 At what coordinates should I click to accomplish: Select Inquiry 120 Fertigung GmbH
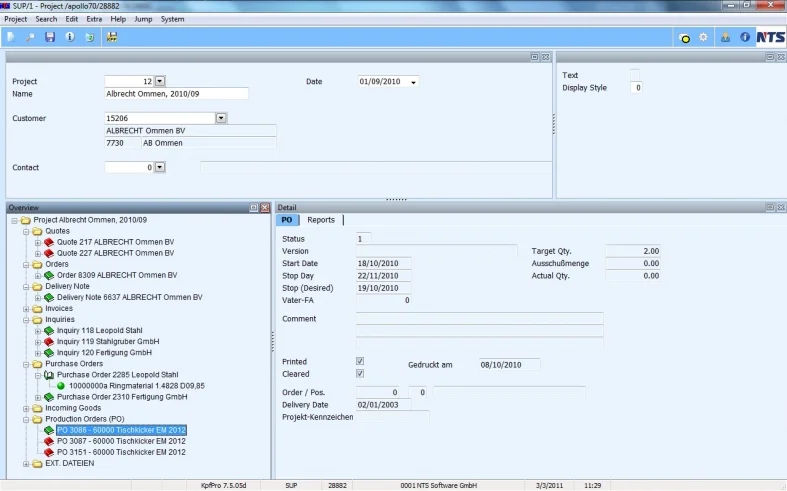(x=104, y=353)
